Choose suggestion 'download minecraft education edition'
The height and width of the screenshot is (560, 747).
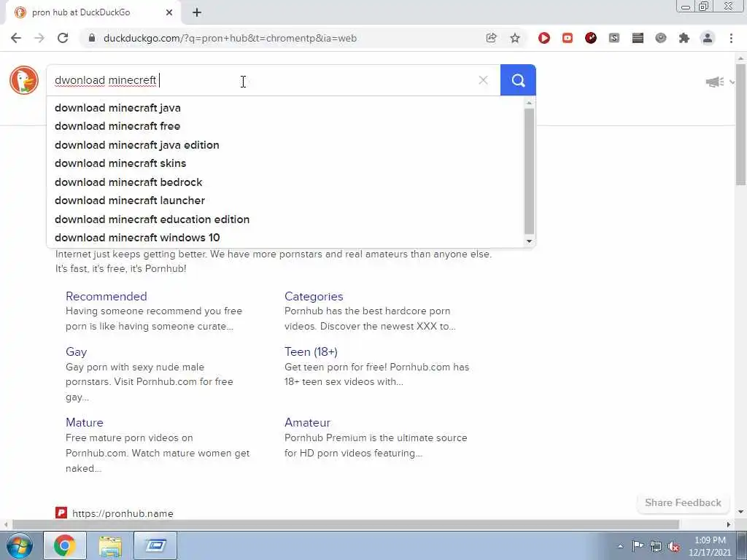point(285,219)
